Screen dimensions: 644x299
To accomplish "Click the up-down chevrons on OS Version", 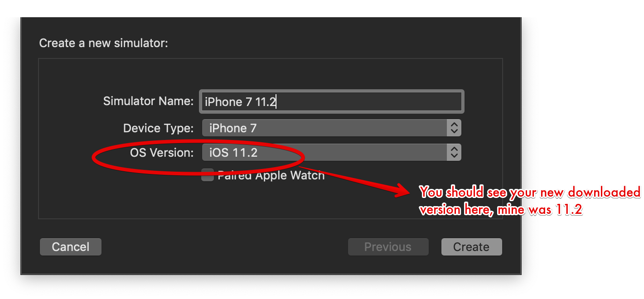I will click(454, 153).
